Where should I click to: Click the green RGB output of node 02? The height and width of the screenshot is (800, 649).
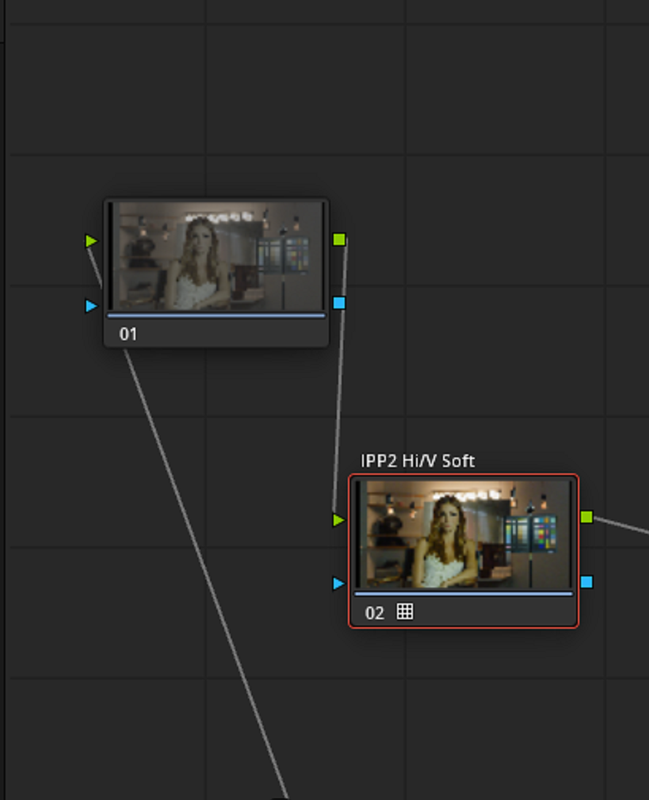[587, 517]
